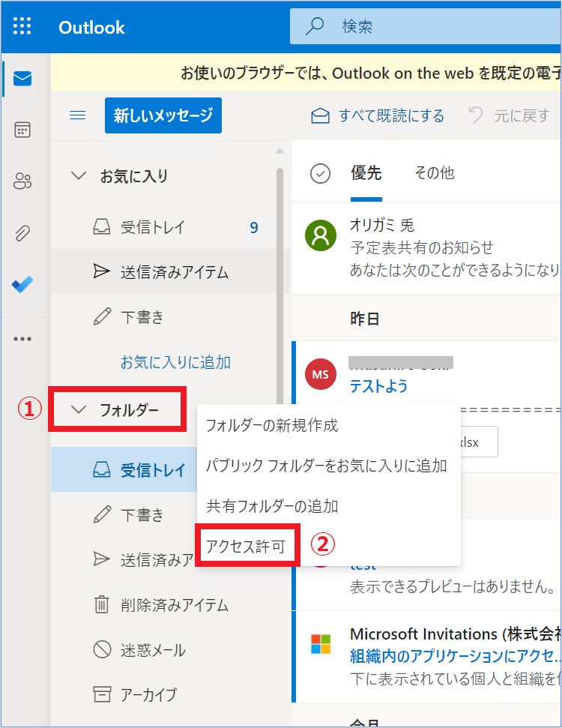Open 受信トレイ under お気に入り

click(x=170, y=227)
